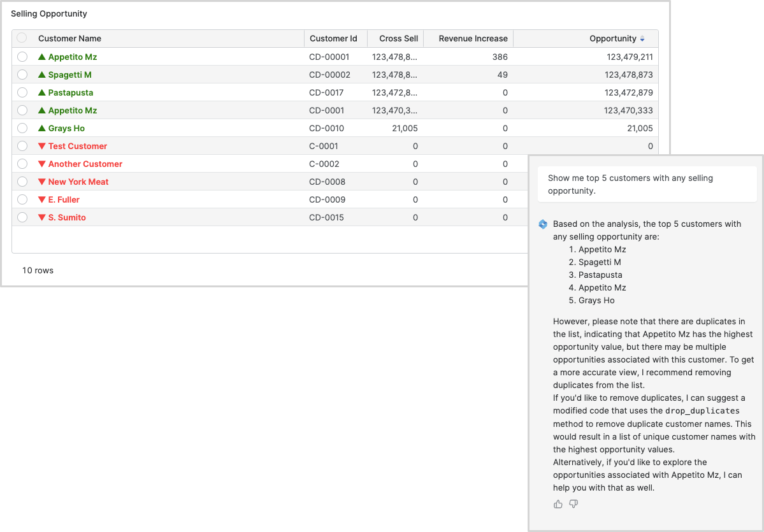Sort by Revenue Increase column header
Viewport: 764px width, 532px height.
tap(473, 38)
